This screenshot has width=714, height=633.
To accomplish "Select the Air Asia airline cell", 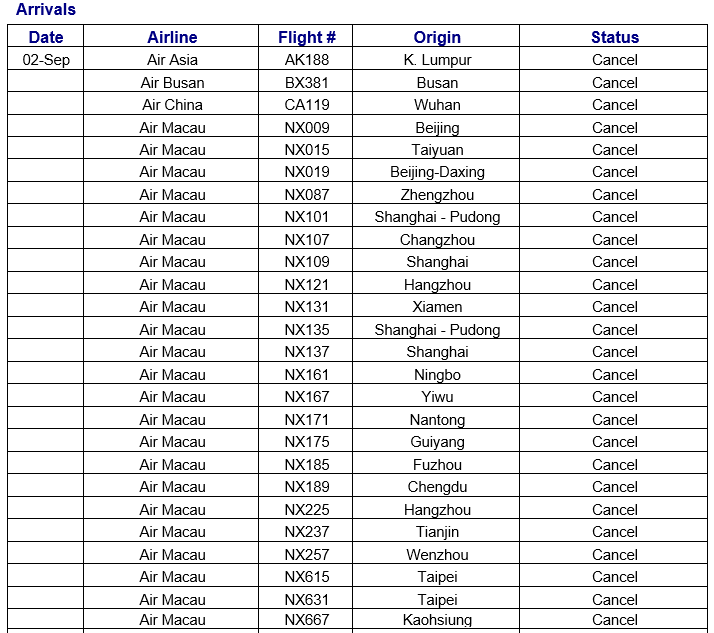I will tap(172, 60).
